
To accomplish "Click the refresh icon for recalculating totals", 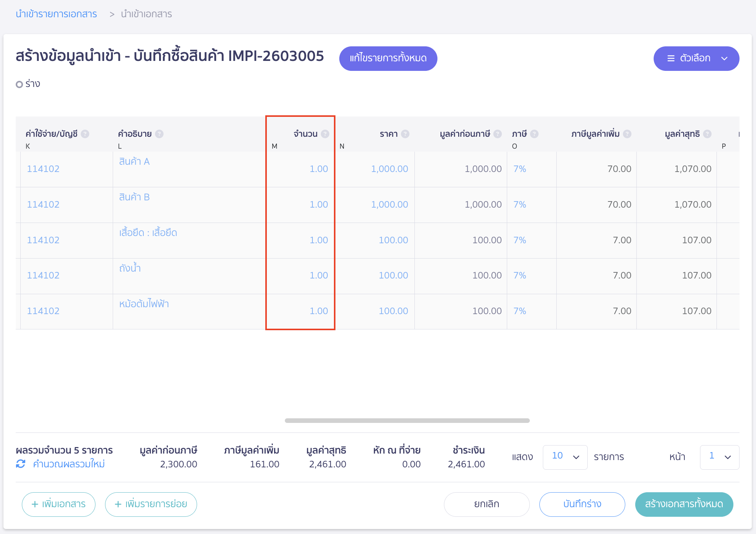I will [x=21, y=464].
